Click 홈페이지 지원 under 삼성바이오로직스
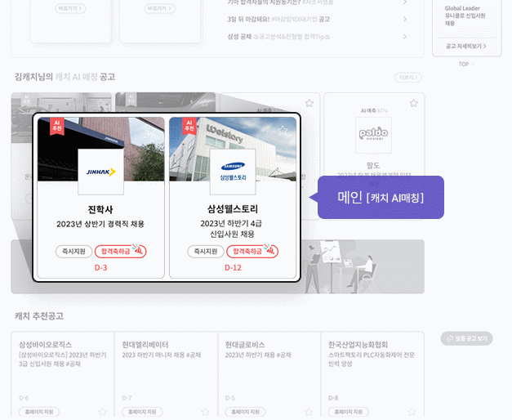Image resolution: width=512 pixels, height=420 pixels. point(39,412)
